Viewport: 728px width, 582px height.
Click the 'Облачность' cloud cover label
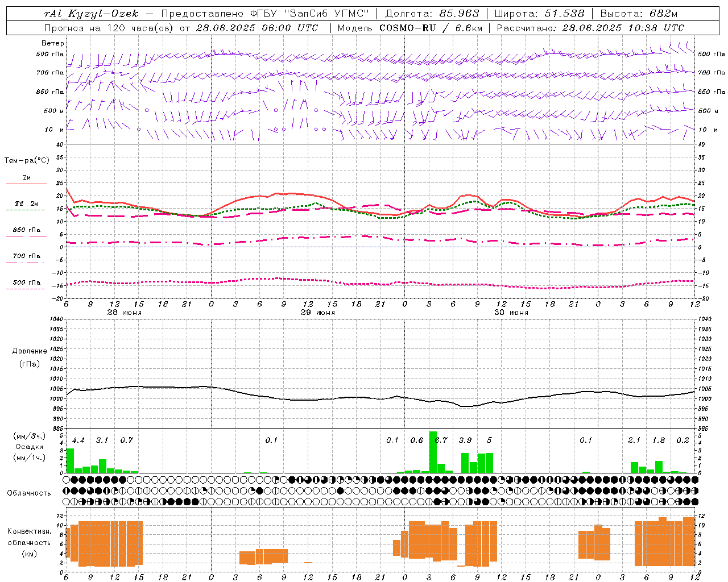29,493
